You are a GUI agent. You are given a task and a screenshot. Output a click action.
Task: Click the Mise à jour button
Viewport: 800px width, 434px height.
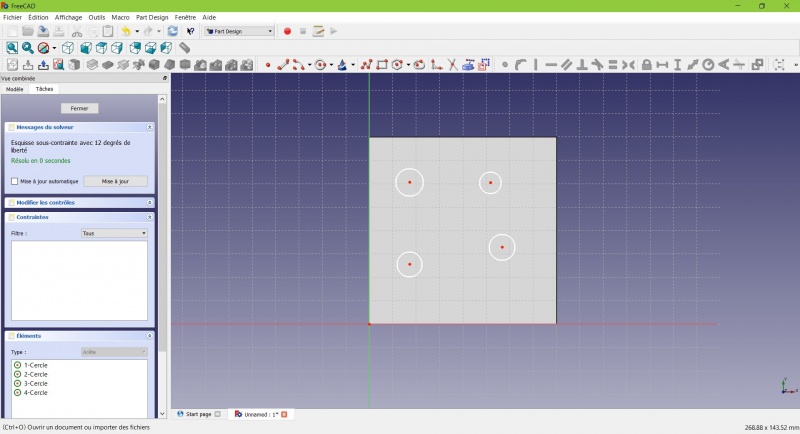115,181
